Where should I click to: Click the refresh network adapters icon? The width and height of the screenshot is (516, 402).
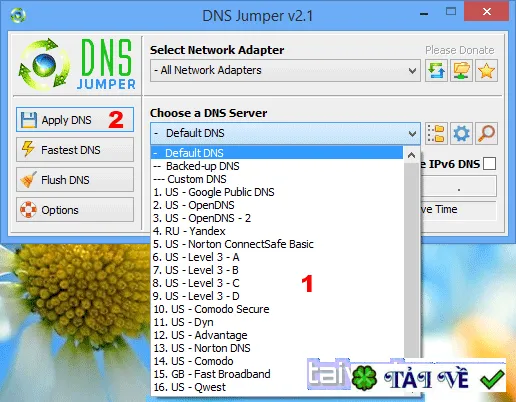pyautogui.click(x=436, y=71)
